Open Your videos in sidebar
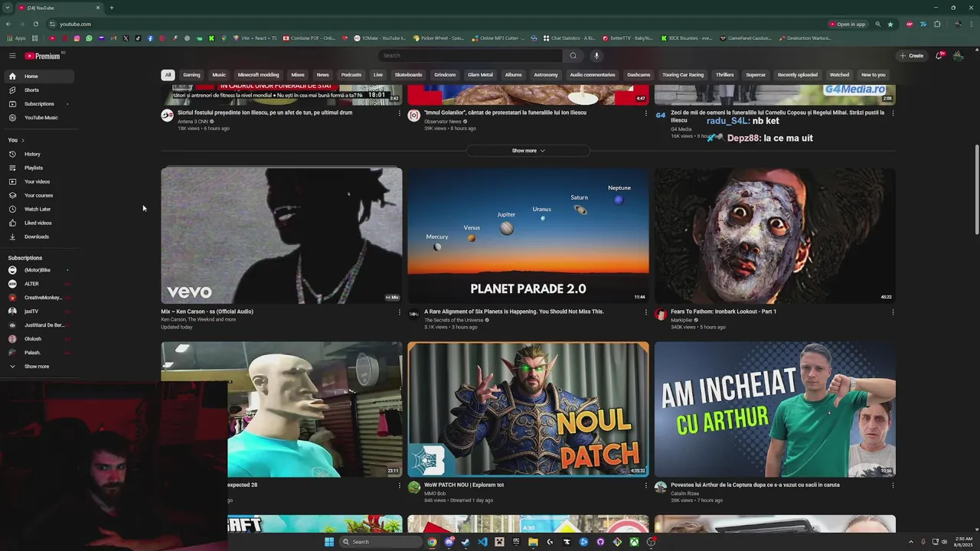Image resolution: width=980 pixels, height=551 pixels. [x=38, y=181]
